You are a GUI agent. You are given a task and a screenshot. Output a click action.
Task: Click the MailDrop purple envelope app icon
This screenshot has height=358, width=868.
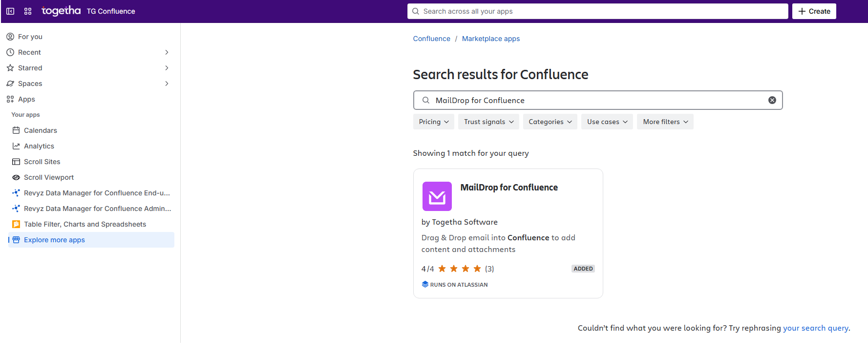click(x=437, y=196)
